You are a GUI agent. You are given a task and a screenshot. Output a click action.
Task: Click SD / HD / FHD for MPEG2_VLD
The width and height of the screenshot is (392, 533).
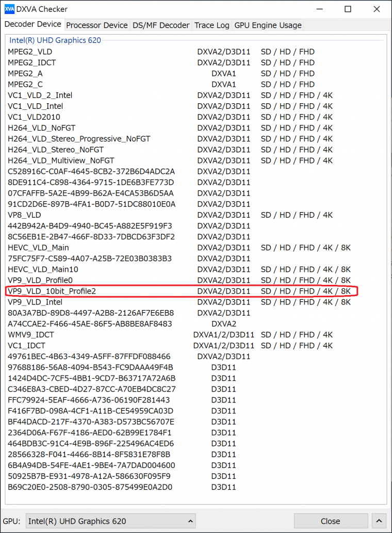(x=288, y=52)
